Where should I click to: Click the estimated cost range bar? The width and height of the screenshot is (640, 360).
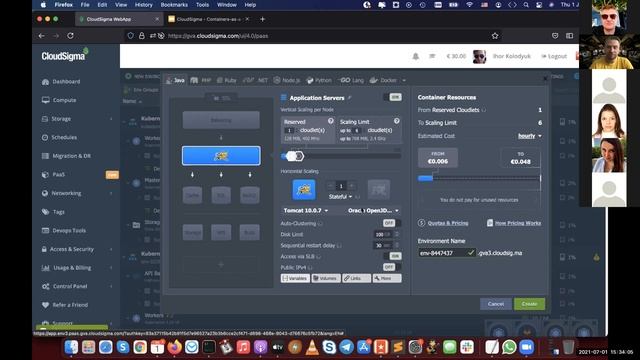[479, 178]
